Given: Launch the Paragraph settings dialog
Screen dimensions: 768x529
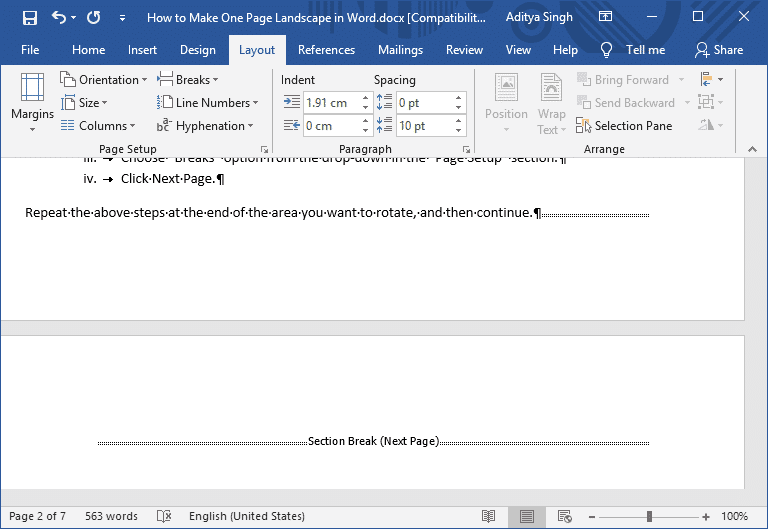Looking at the screenshot, I should [466, 149].
